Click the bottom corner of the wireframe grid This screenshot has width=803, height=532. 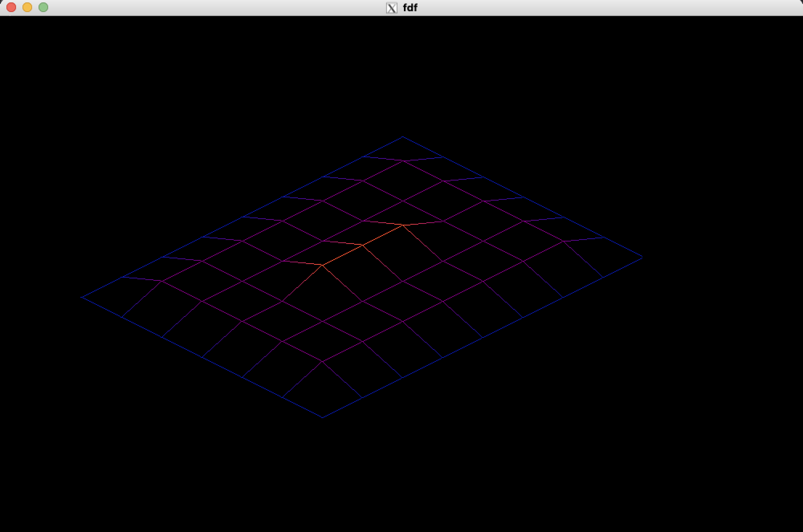[x=322, y=417]
